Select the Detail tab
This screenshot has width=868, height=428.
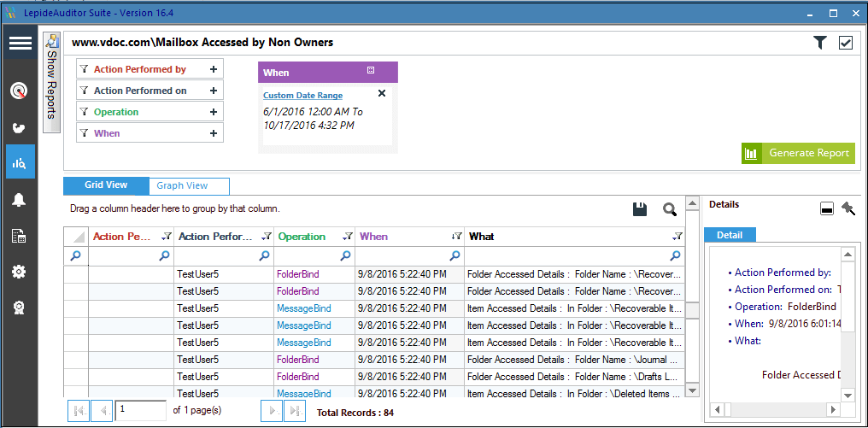tap(730, 235)
